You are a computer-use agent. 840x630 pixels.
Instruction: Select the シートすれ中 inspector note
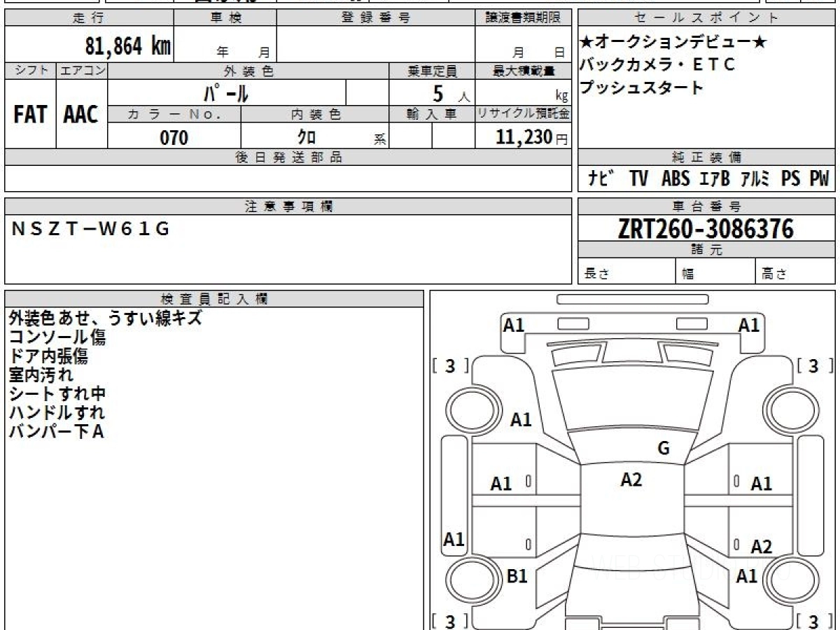point(57,394)
